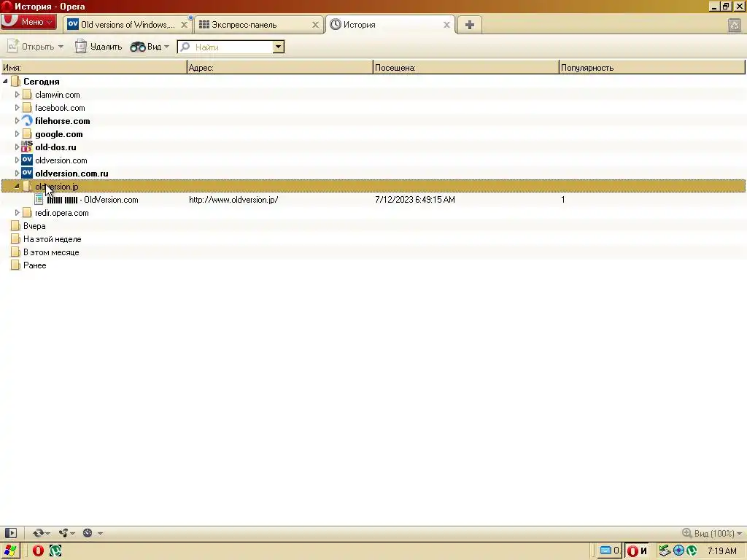Click the old-dos.ru MS-DOS favicon
Image resolution: width=747 pixels, height=560 pixels.
pyautogui.click(x=27, y=147)
